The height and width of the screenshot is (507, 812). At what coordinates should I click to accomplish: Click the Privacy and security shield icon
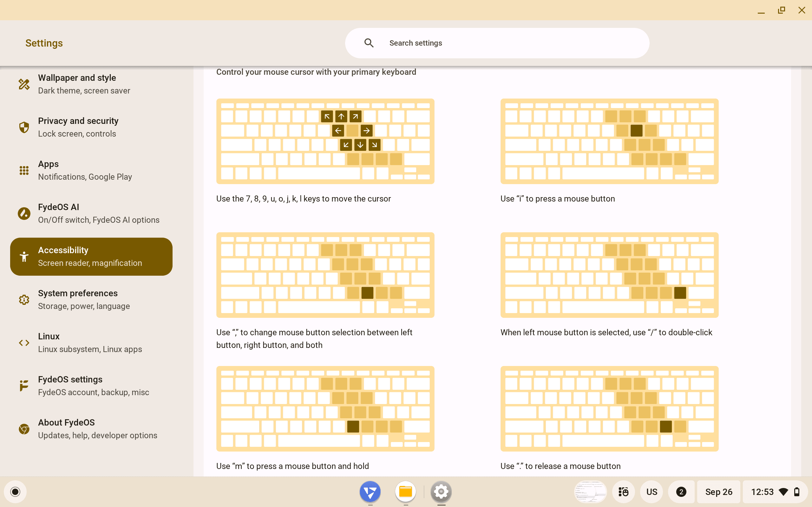24,127
